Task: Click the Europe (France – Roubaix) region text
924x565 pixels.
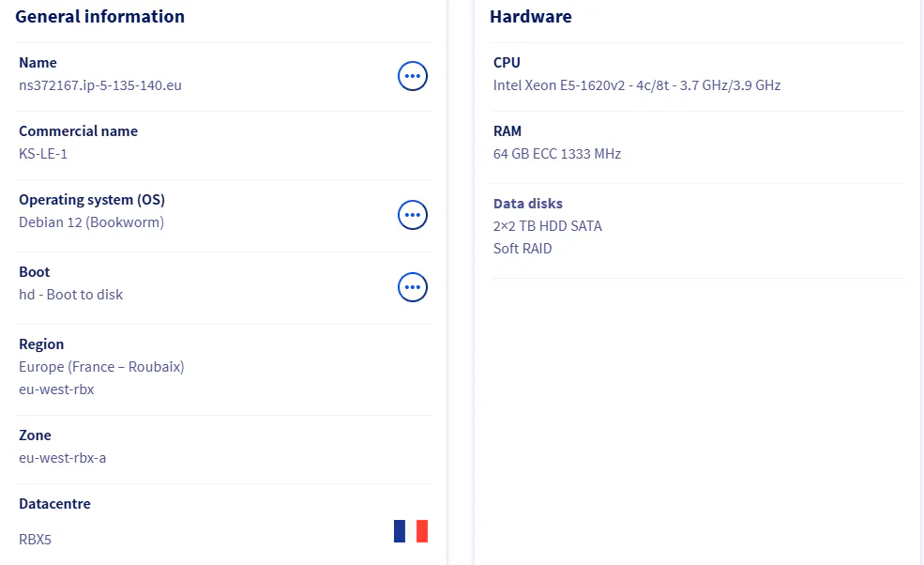Action: pos(101,367)
